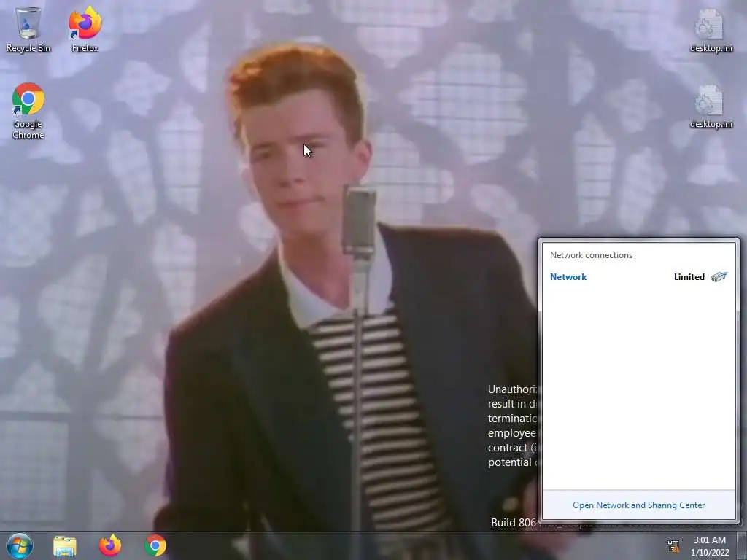Click the network tray icon
747x560 pixels.
[673, 546]
